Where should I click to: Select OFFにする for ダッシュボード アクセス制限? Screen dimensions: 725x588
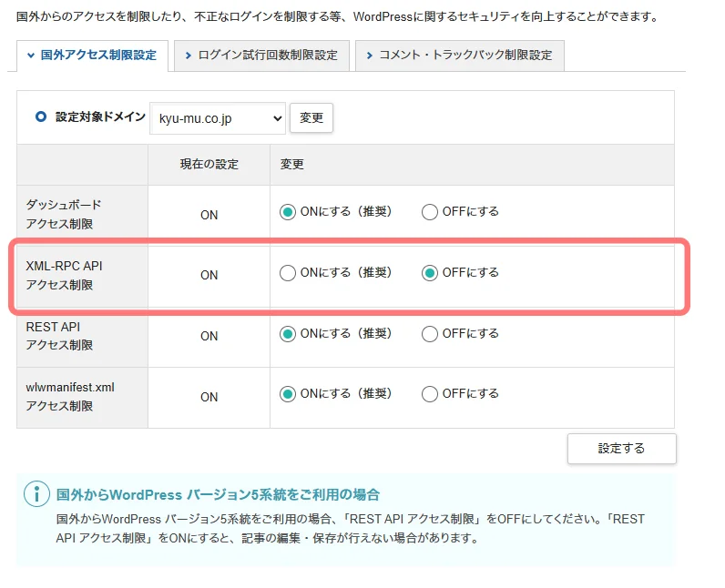[430, 212]
